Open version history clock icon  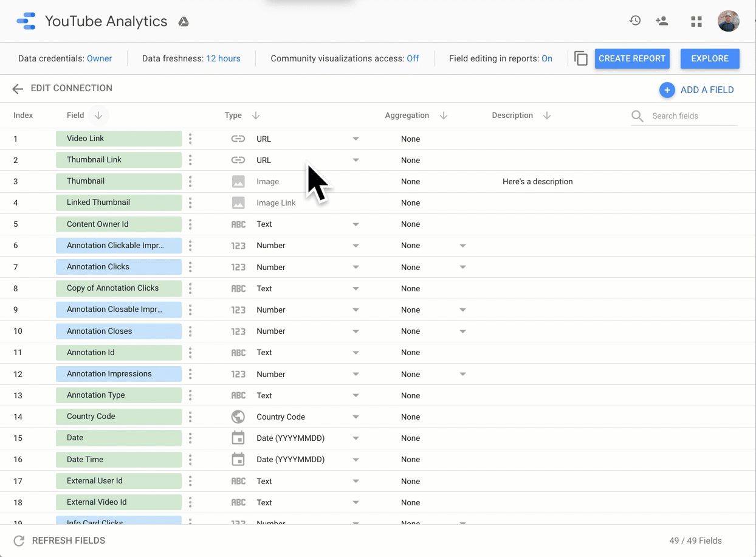(635, 21)
